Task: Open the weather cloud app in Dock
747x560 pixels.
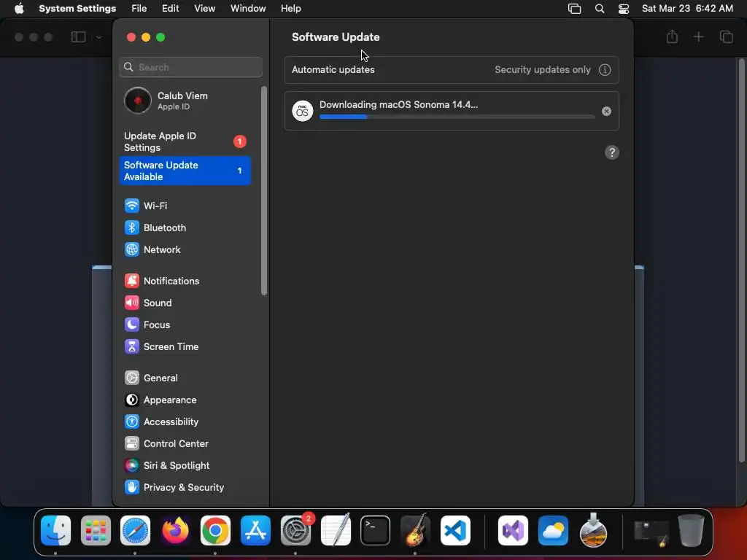Action: click(x=553, y=531)
